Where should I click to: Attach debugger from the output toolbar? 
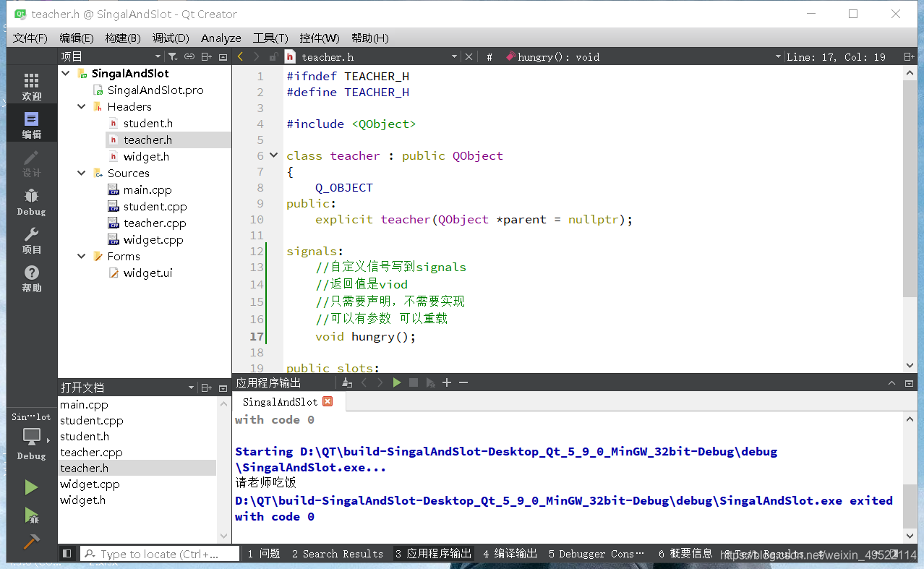tap(431, 382)
